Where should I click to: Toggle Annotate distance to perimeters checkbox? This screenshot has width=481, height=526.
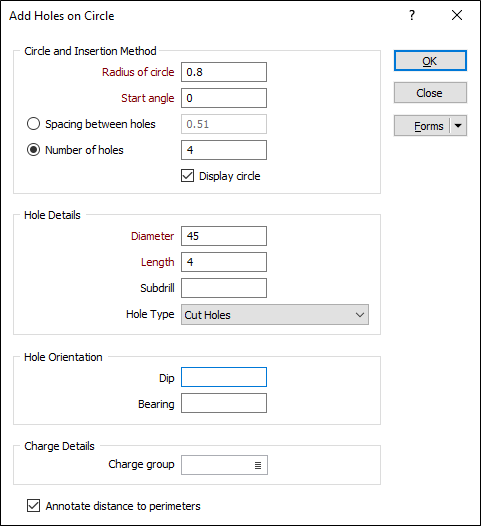tap(33, 506)
